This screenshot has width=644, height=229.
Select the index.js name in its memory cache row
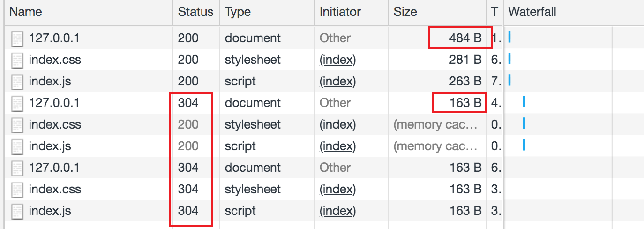pyautogui.click(x=50, y=146)
